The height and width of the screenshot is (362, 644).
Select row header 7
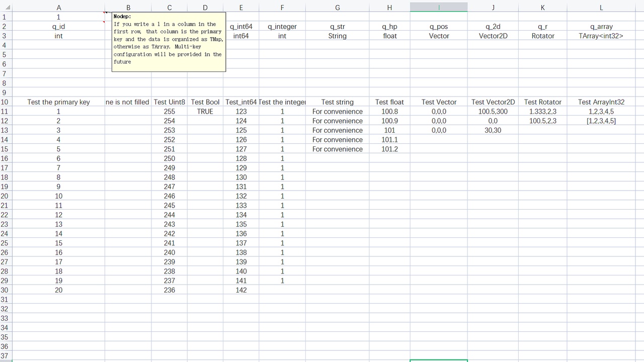[x=5, y=74]
